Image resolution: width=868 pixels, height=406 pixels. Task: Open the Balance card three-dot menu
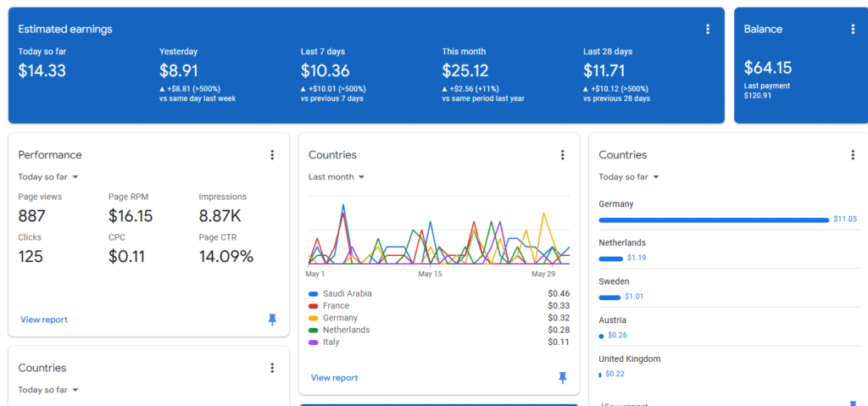click(x=853, y=30)
